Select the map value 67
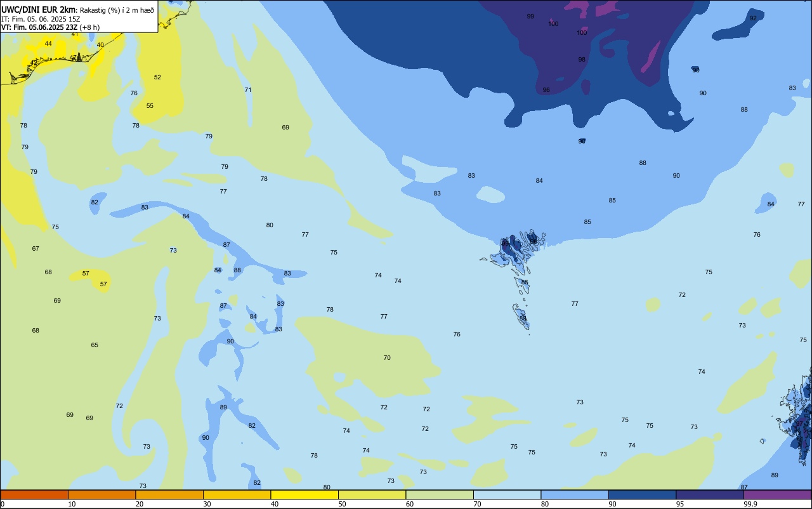Image resolution: width=812 pixels, height=509 pixels. pos(36,249)
